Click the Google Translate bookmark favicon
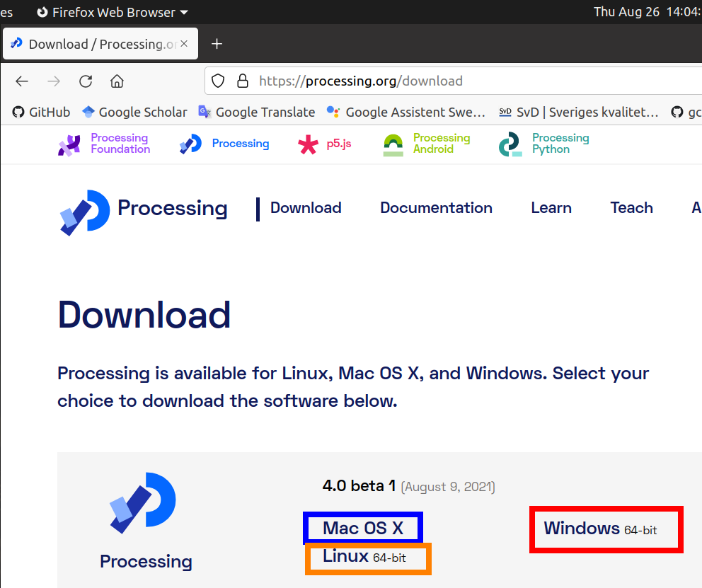Image resolution: width=702 pixels, height=588 pixels. (x=205, y=112)
